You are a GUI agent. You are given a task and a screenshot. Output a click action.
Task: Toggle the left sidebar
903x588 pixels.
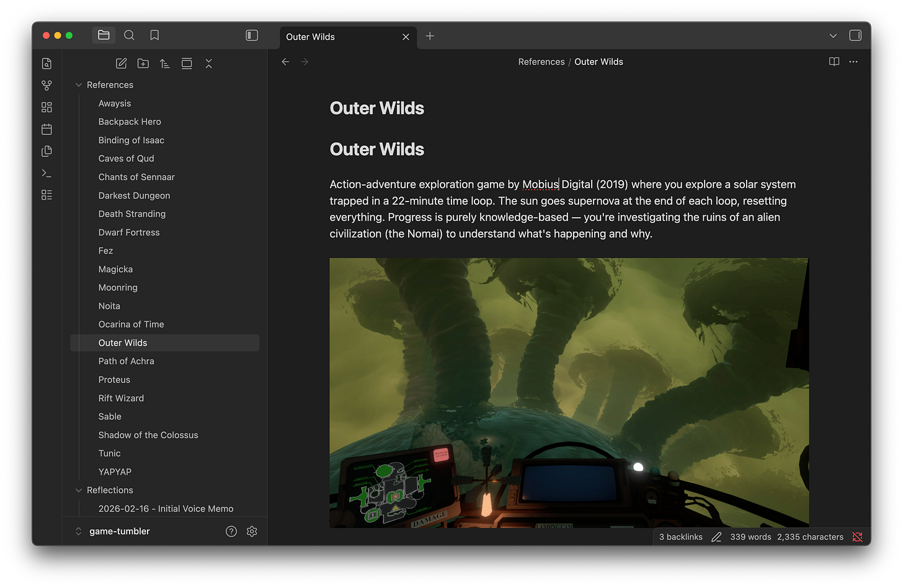(x=252, y=35)
